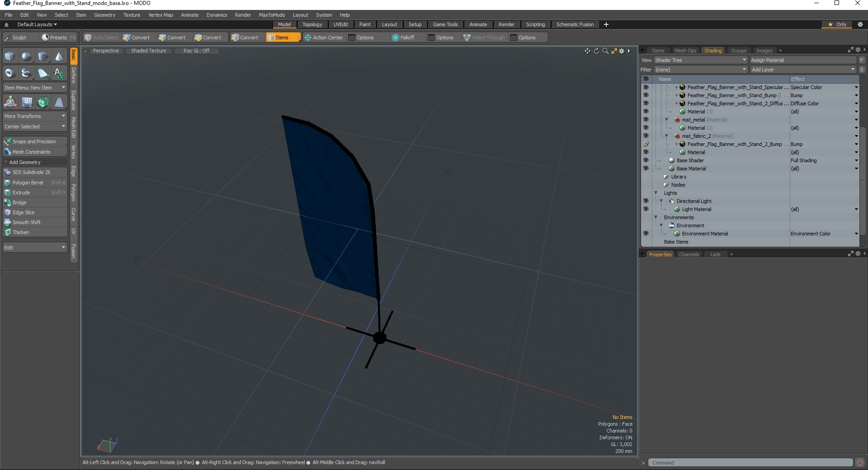This screenshot has height=470, width=868.
Task: Toggle visibility of Feather_Flag_Banner_with_Stand_Bump layer
Action: click(646, 95)
